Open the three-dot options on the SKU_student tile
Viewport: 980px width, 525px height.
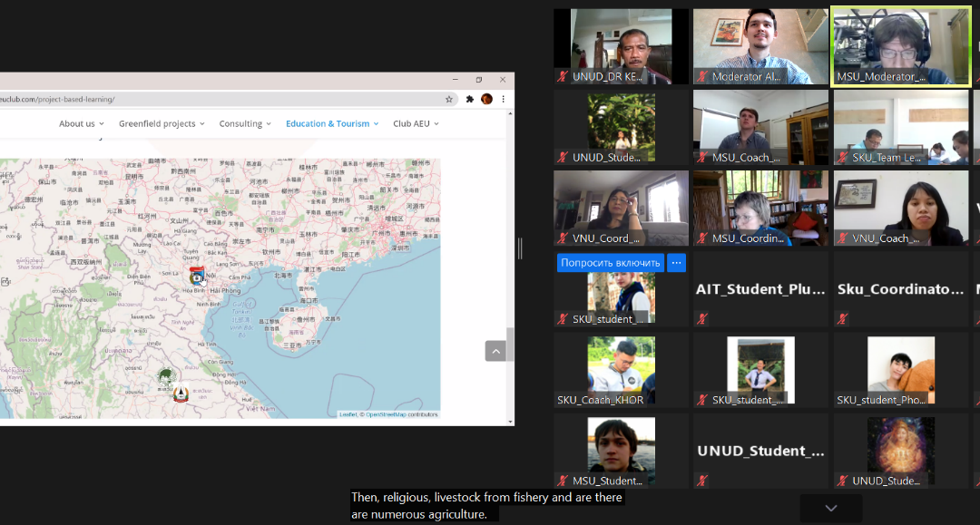tap(676, 263)
